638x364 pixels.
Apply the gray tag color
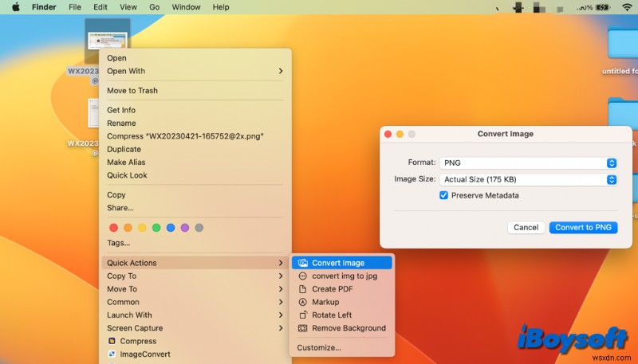coord(199,228)
